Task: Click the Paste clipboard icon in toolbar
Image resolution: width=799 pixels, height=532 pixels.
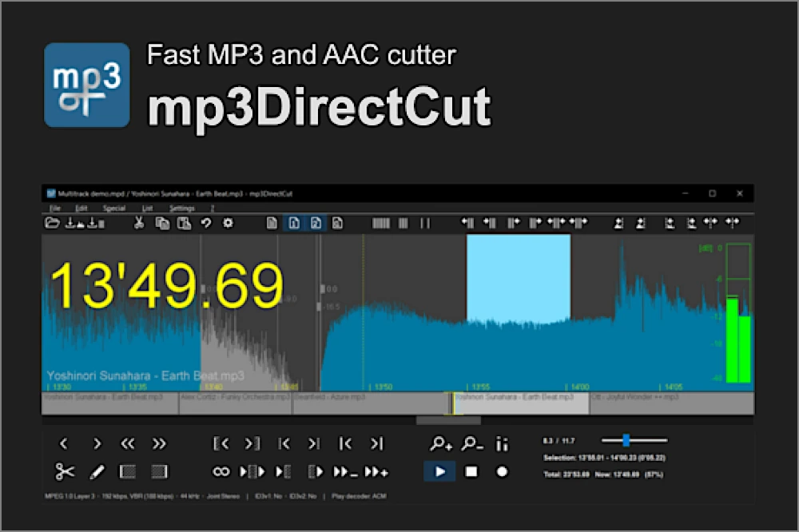Action: [x=184, y=223]
